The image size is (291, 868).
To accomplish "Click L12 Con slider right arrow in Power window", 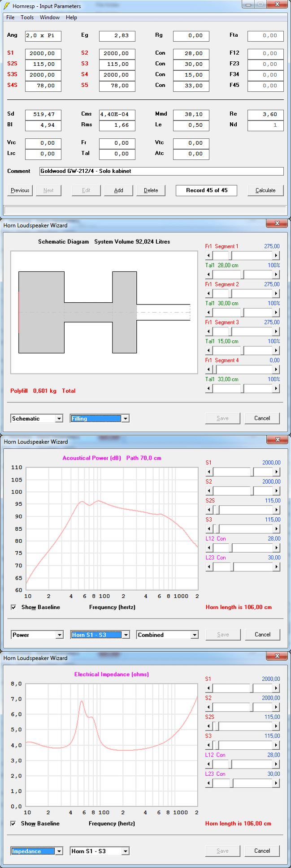I will 277,548.
